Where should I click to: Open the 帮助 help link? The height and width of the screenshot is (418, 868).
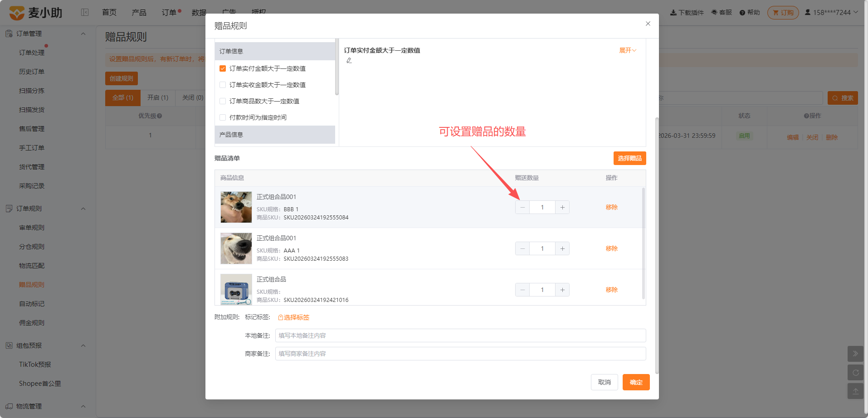pos(750,12)
